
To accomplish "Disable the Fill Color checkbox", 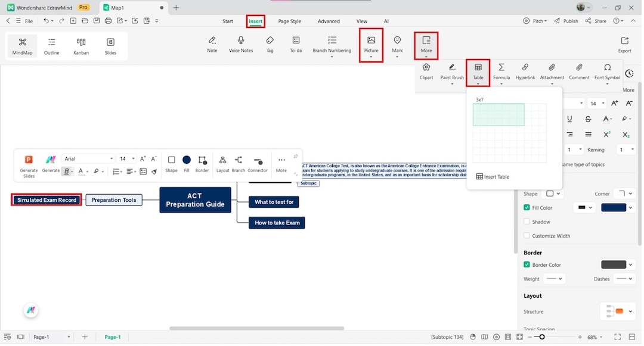I will click(x=527, y=207).
